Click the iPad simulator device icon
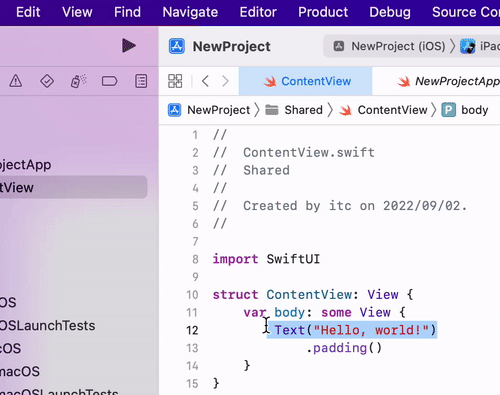 pos(468,46)
